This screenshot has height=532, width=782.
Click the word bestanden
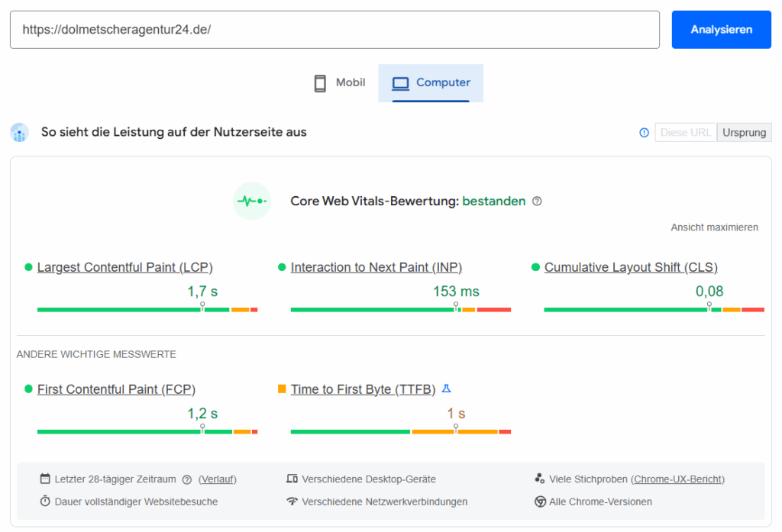(x=494, y=201)
